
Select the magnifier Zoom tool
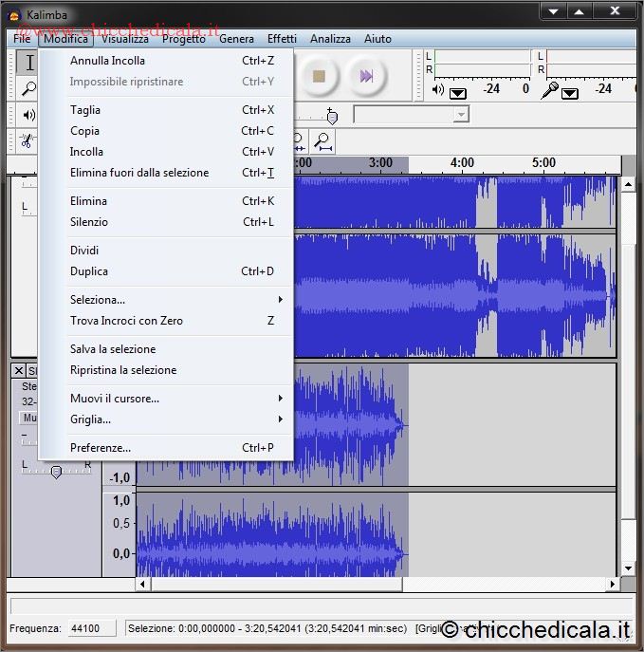[28, 89]
